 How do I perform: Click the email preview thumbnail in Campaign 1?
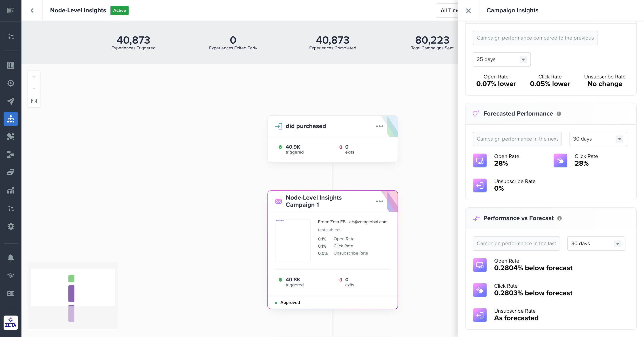tap(293, 241)
